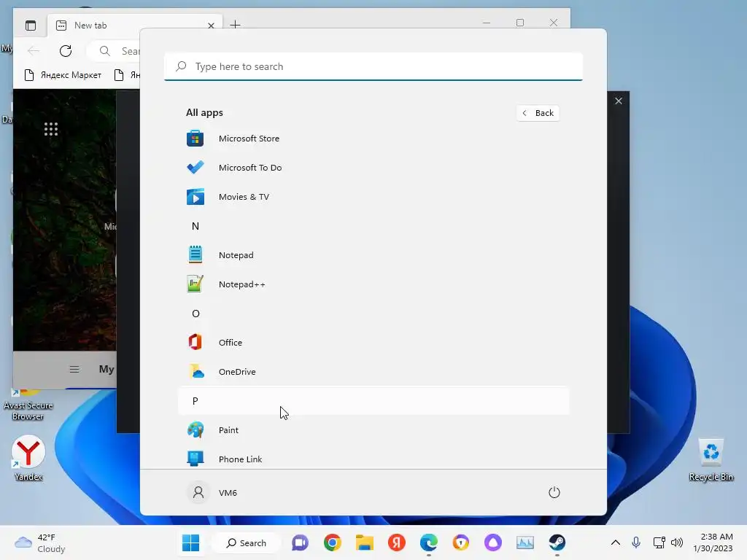Click the microphone tray icon
The height and width of the screenshot is (560, 747).
[x=636, y=542]
